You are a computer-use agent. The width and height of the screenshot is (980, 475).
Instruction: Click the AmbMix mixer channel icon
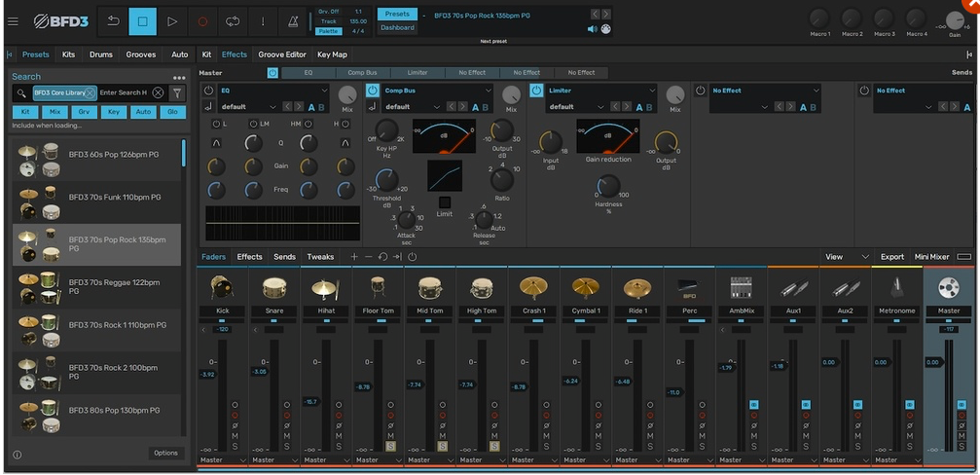coord(741,288)
